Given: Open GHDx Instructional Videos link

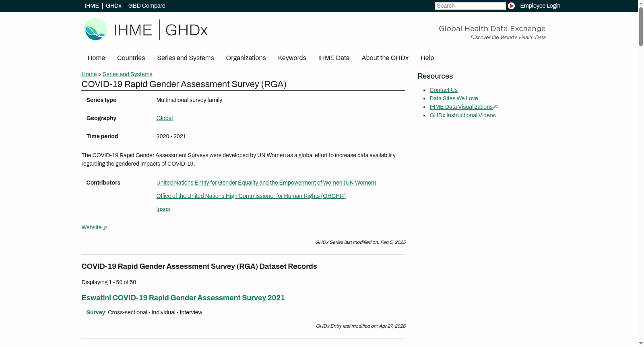Looking at the screenshot, I should (x=462, y=115).
